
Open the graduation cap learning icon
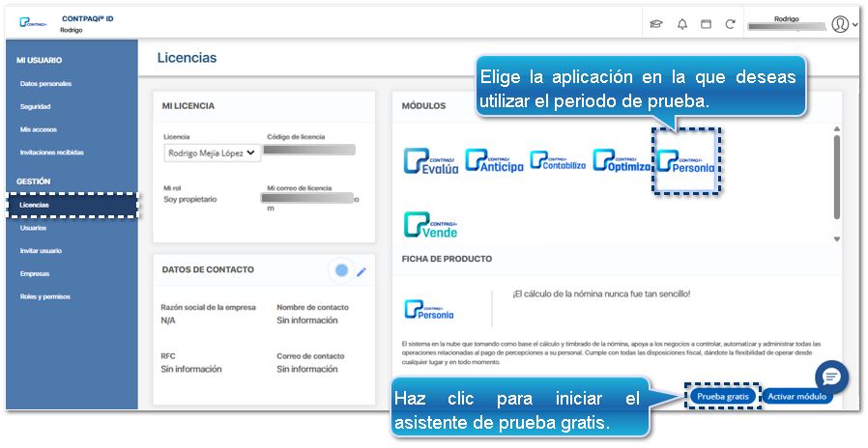656,24
